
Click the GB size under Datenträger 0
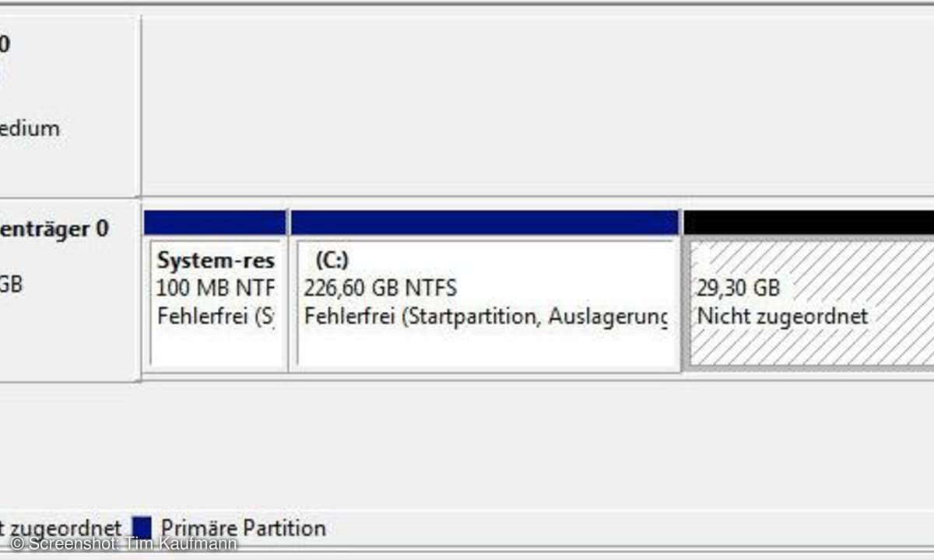point(11,285)
